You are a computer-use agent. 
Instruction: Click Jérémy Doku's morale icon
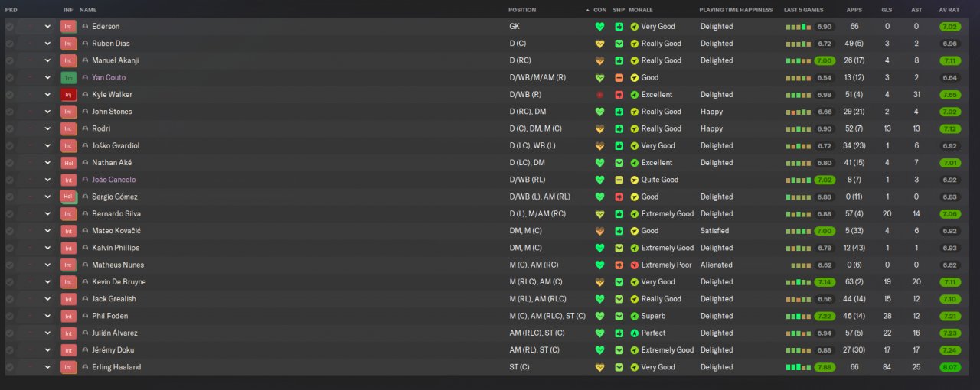(634, 350)
